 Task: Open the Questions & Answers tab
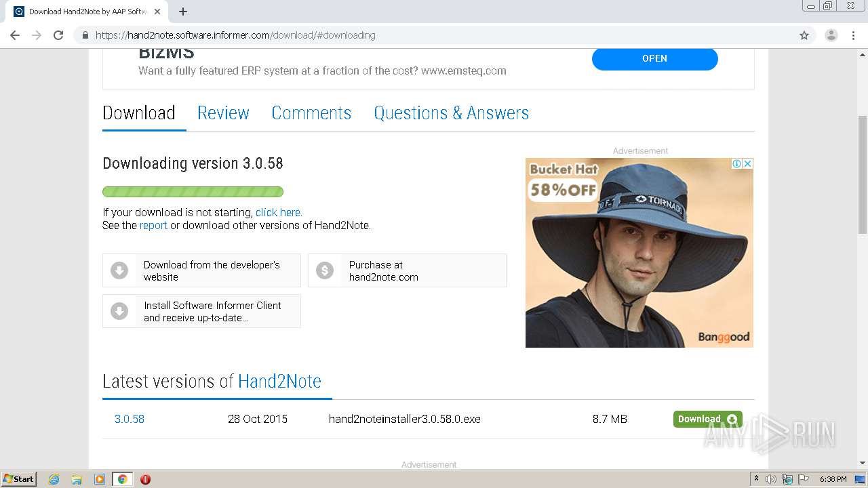click(451, 113)
